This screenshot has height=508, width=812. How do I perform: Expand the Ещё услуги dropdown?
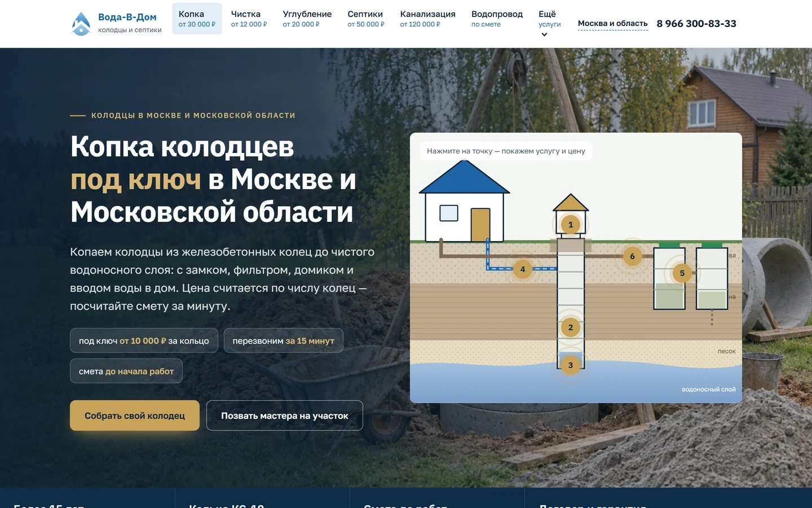549,23
